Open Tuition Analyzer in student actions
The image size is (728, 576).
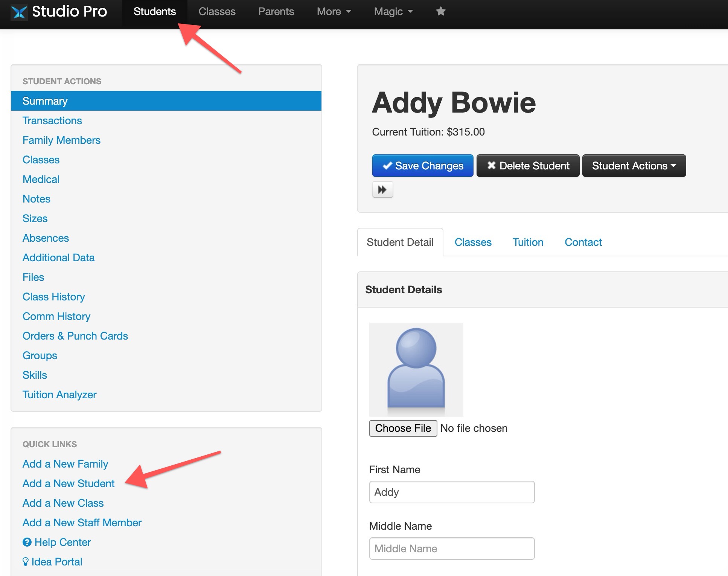point(59,395)
